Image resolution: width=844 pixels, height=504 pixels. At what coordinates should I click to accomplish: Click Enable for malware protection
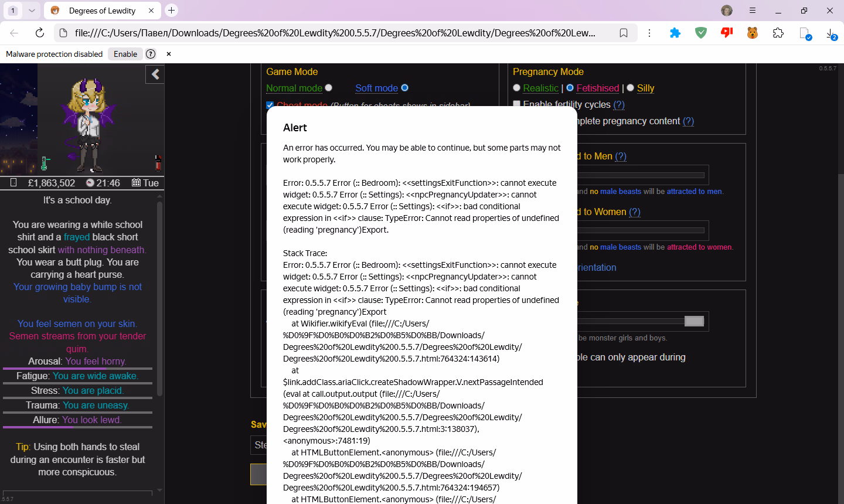pyautogui.click(x=125, y=54)
